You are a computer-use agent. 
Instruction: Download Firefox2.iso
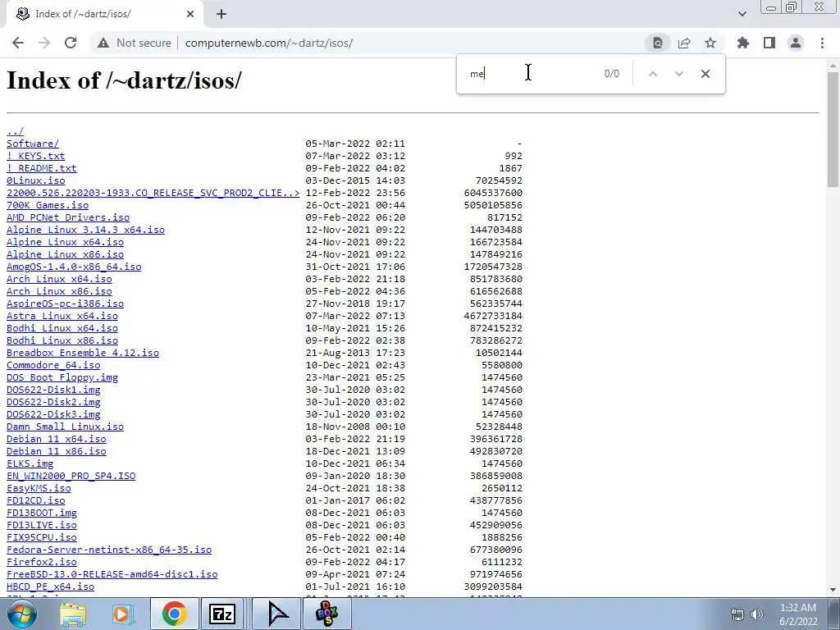42,563
